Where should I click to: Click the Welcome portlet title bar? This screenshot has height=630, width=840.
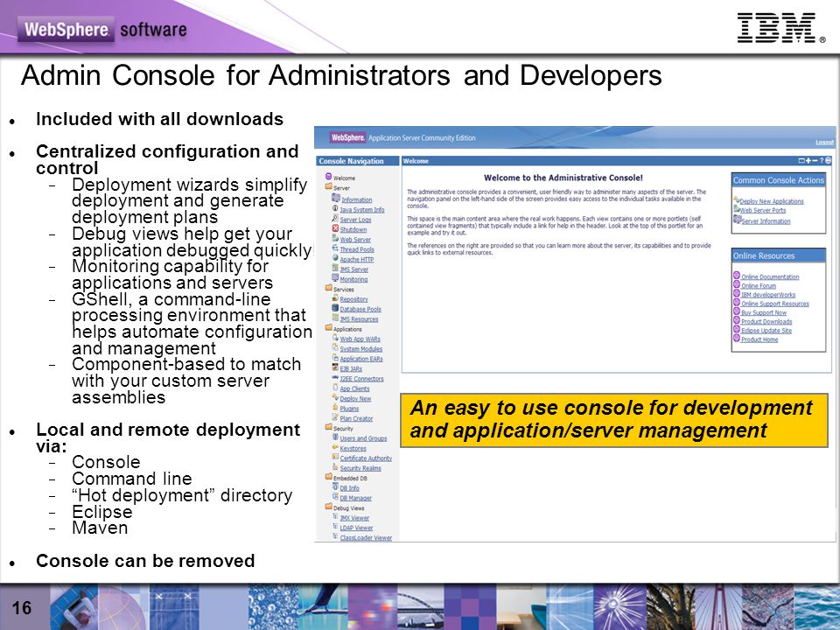617,161
